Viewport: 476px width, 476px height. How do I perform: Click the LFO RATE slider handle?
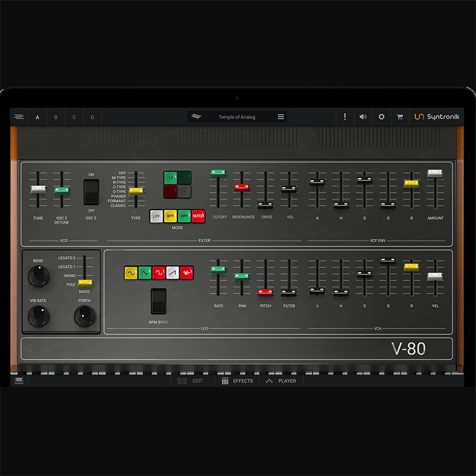click(x=218, y=270)
